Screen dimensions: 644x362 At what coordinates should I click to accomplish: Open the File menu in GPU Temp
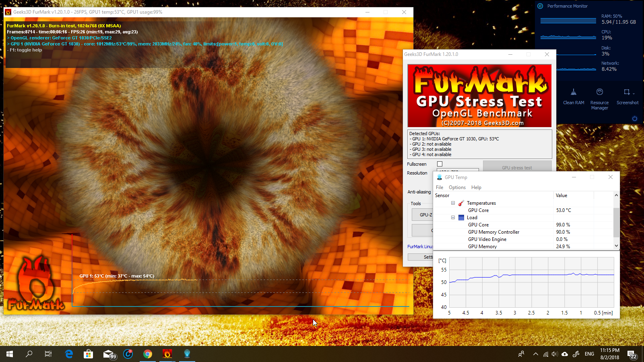click(440, 187)
